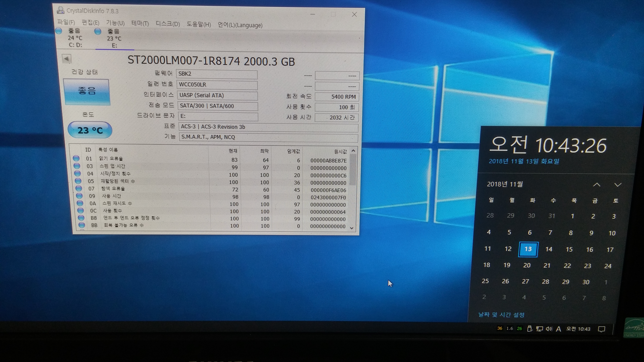Click the interface field UASP (Serial ATA)
Screen dimensions: 644x362
(x=217, y=95)
